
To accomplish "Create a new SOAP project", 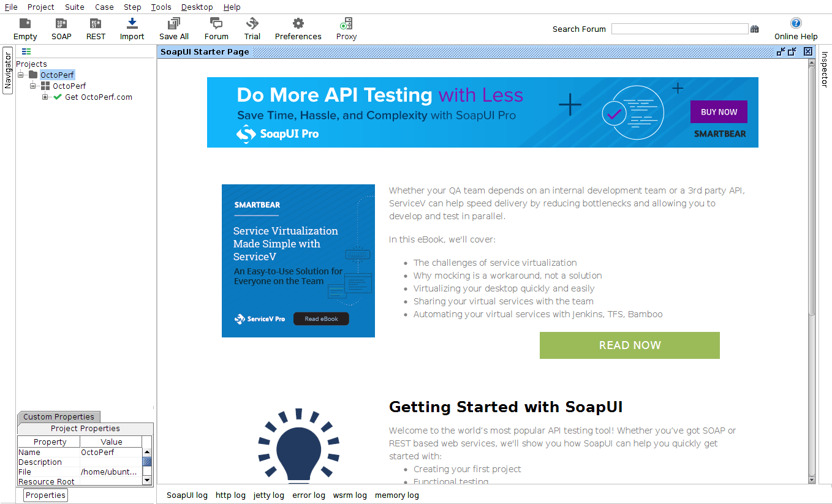I will tap(61, 28).
